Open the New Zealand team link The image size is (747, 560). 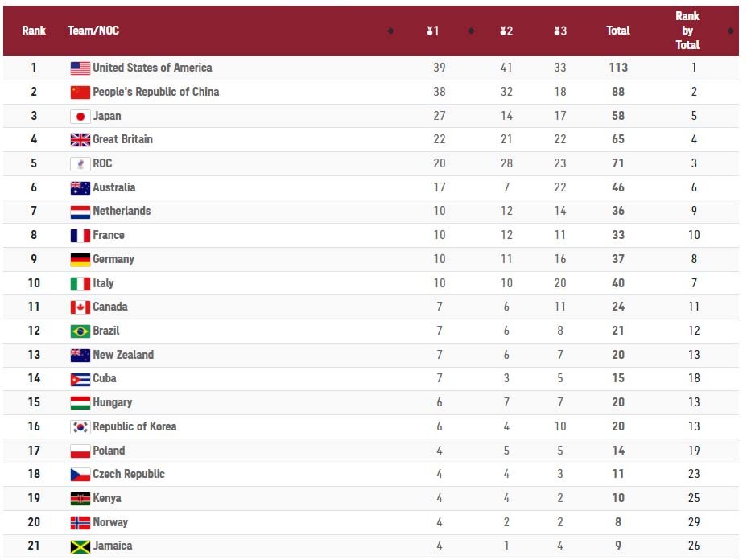pyautogui.click(x=123, y=355)
